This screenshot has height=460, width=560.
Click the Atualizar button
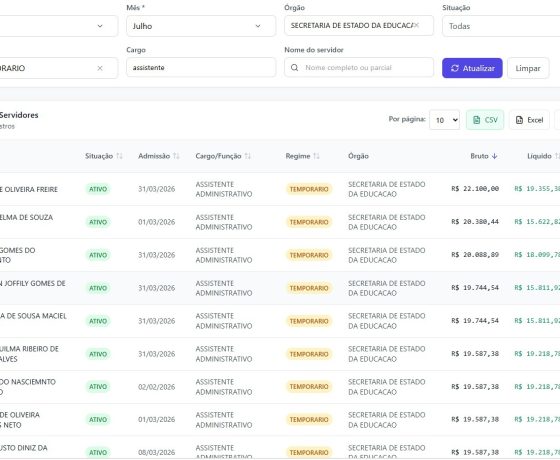(472, 68)
